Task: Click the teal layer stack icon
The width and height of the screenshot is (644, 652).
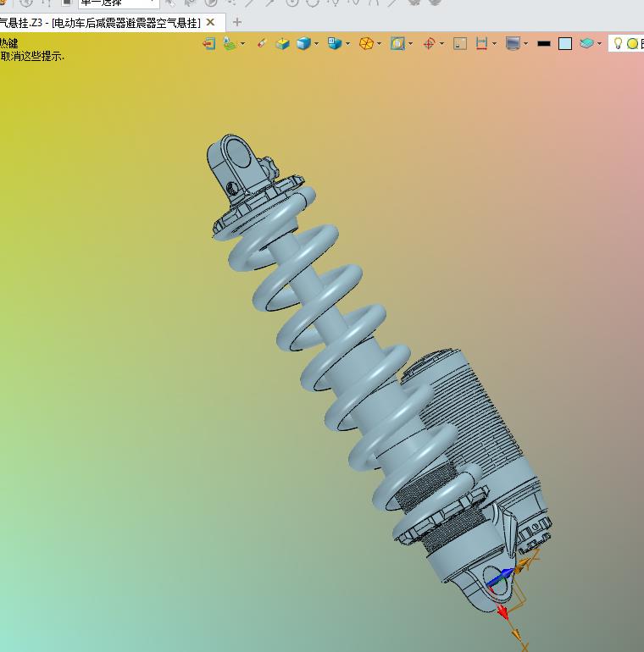Action: (x=586, y=43)
